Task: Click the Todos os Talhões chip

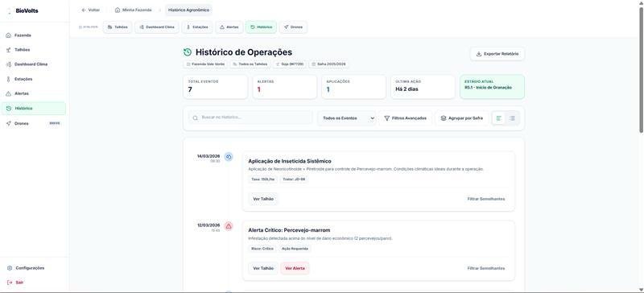Action: 250,64
